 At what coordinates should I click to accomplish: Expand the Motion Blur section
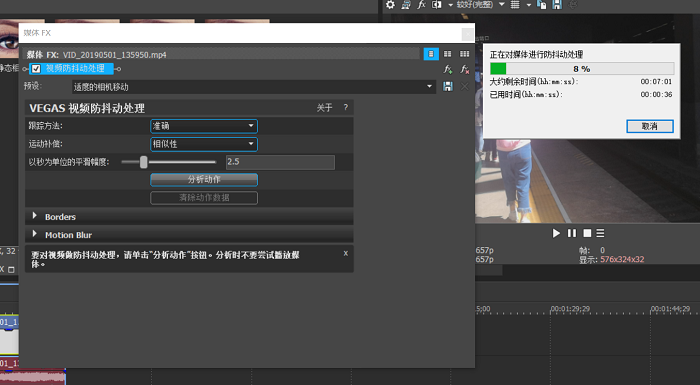pos(34,234)
